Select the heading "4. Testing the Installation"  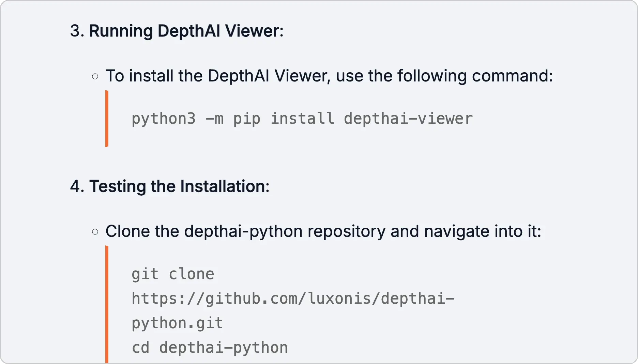tap(170, 186)
